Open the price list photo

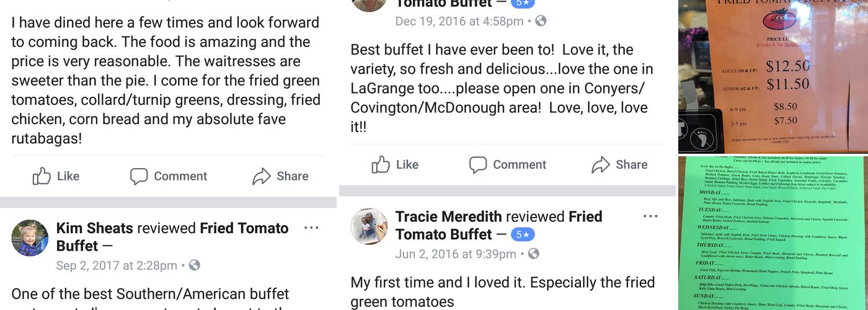tap(773, 76)
